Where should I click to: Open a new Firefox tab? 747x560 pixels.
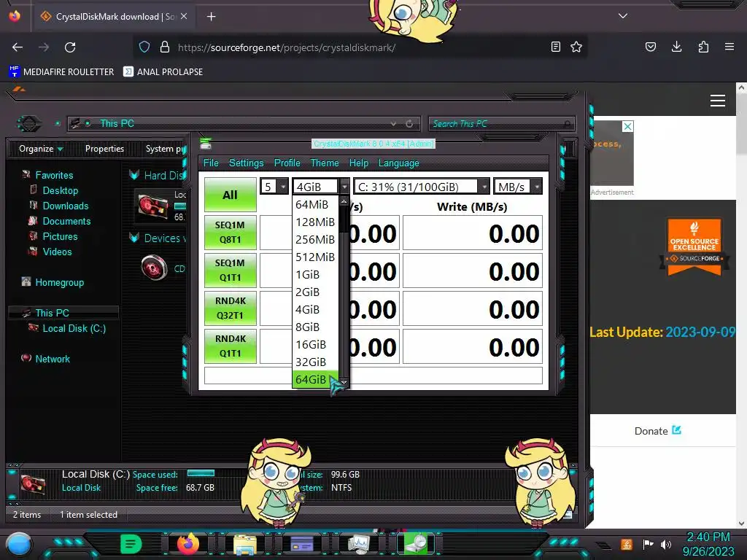tap(211, 17)
